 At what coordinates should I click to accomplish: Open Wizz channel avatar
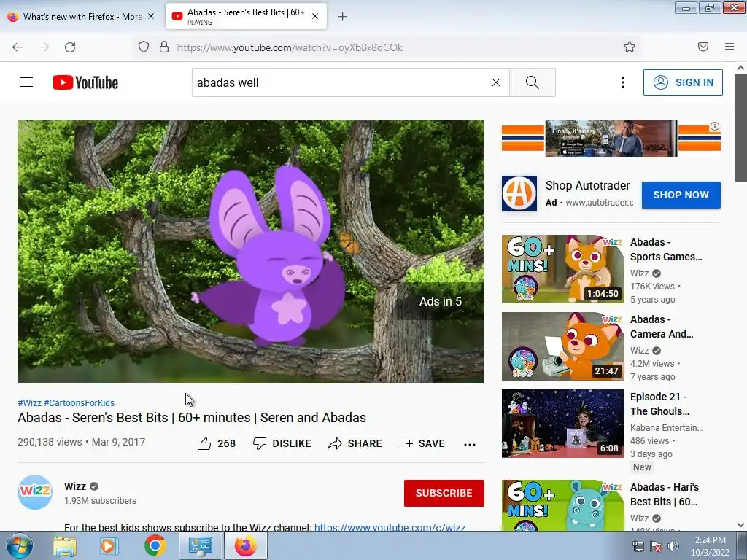pyautogui.click(x=35, y=492)
